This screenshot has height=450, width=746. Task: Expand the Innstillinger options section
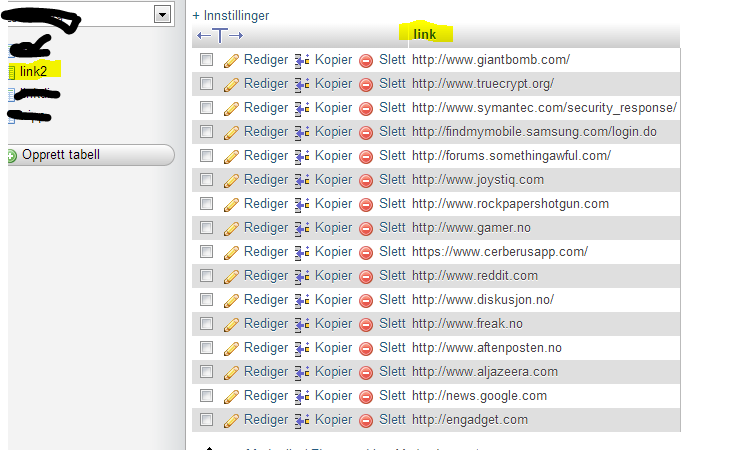(x=231, y=16)
